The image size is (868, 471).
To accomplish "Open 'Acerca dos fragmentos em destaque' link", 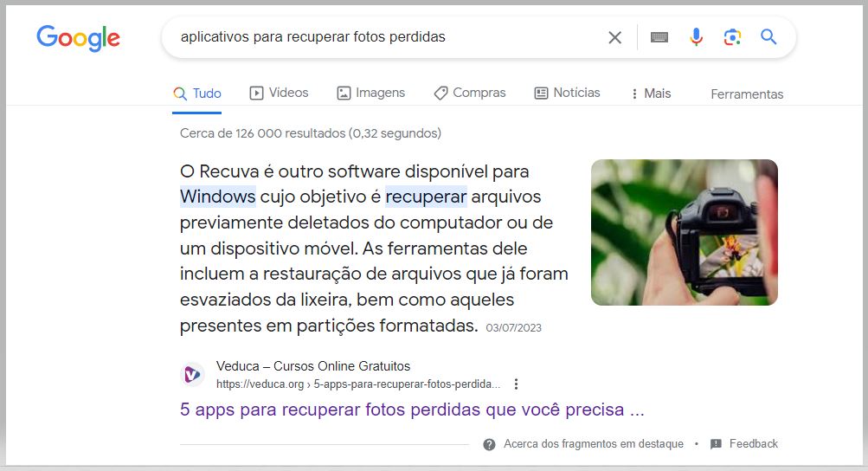I will pyautogui.click(x=594, y=444).
